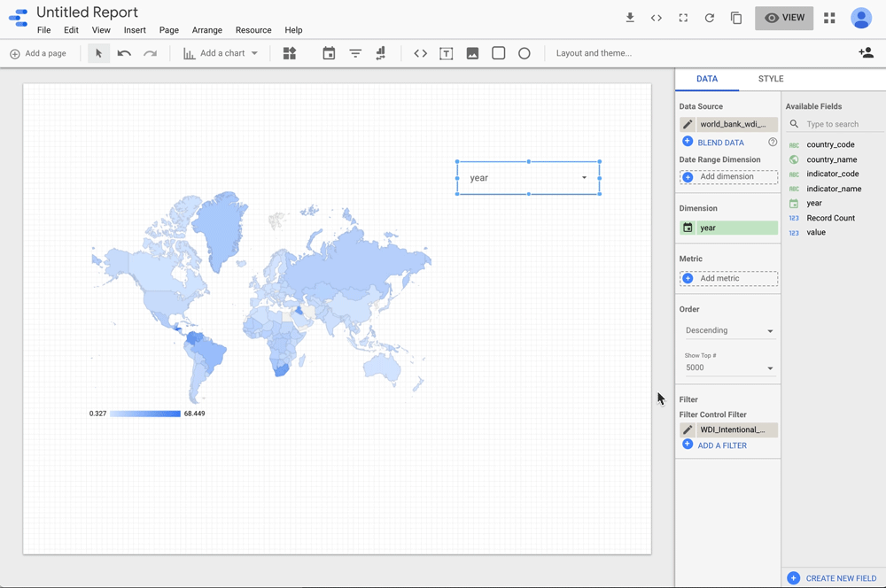Click Add a page

click(x=38, y=53)
